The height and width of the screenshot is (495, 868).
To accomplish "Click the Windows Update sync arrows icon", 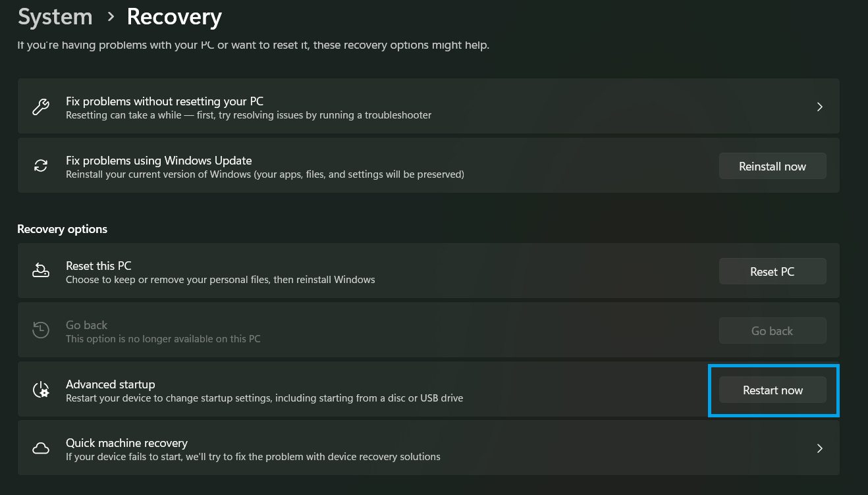I will pos(41,166).
